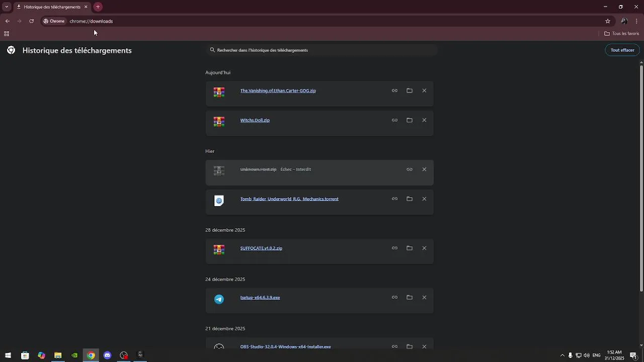644x362 pixels.
Task: Copy download link for Witchs.Doll.zip
Action: click(x=394, y=120)
